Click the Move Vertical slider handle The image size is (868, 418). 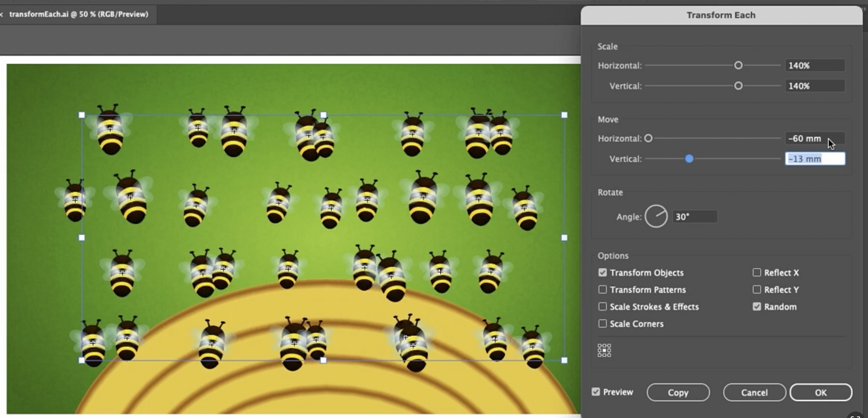[689, 159]
